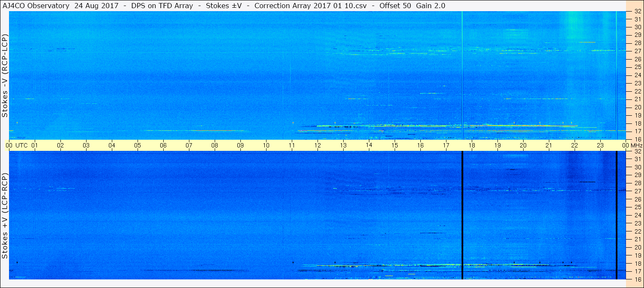Image resolution: width=644 pixels, height=288 pixels.
Task: Click 18 MHz label of upper Stokes -V panel
Action: 637,123
